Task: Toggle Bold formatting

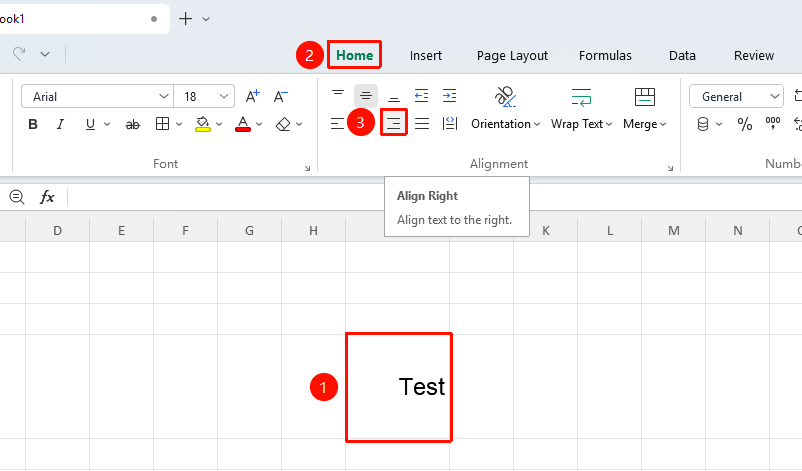Action: point(33,124)
